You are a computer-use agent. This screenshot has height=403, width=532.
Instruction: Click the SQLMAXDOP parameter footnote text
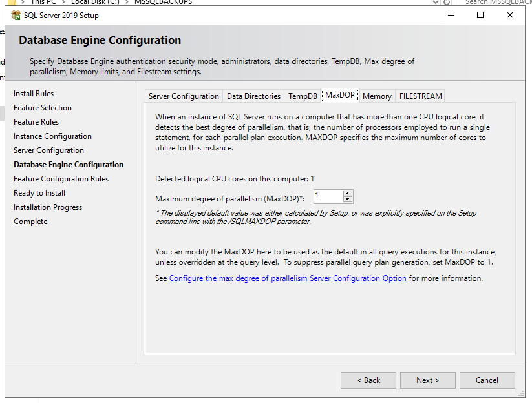pyautogui.click(x=316, y=217)
